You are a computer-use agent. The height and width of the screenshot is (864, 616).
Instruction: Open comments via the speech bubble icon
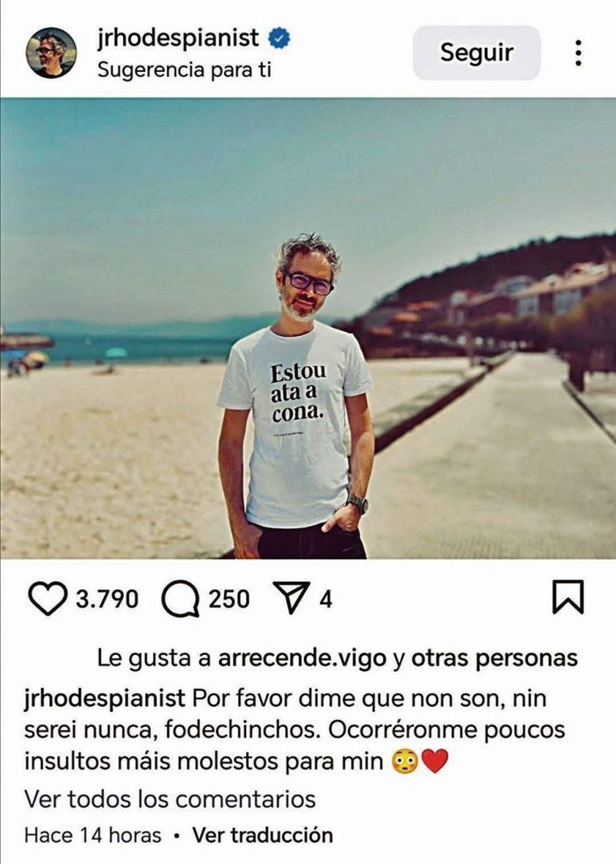(x=181, y=600)
